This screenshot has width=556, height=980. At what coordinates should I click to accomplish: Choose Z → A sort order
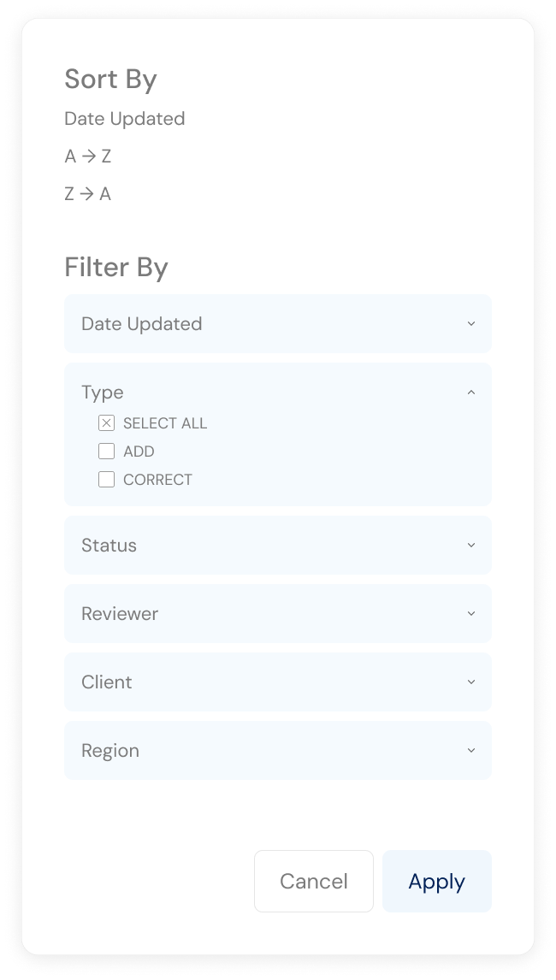pos(87,194)
